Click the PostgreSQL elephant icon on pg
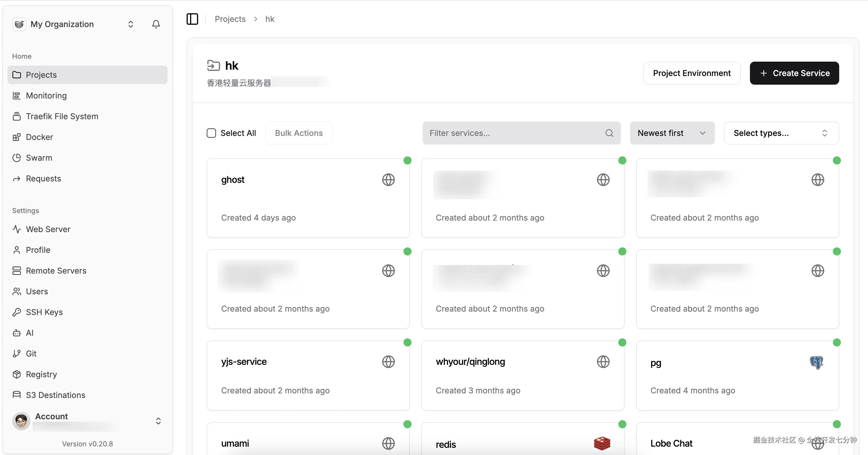868x455 pixels. [x=816, y=362]
